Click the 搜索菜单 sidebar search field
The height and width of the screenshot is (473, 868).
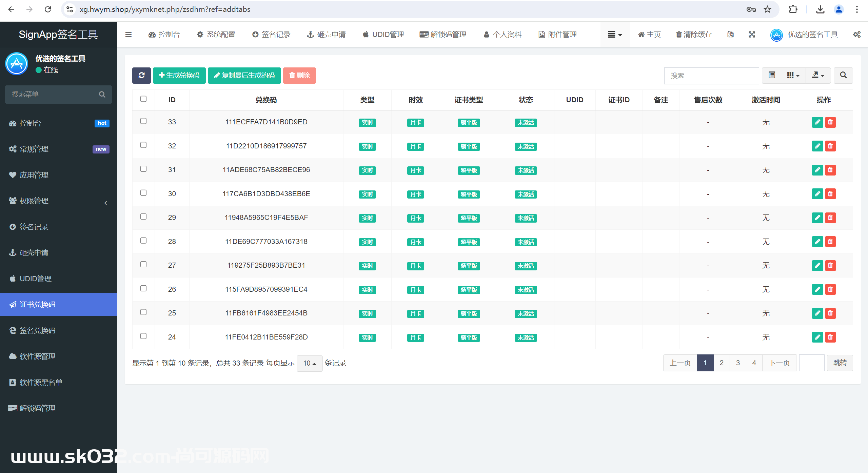(x=58, y=94)
